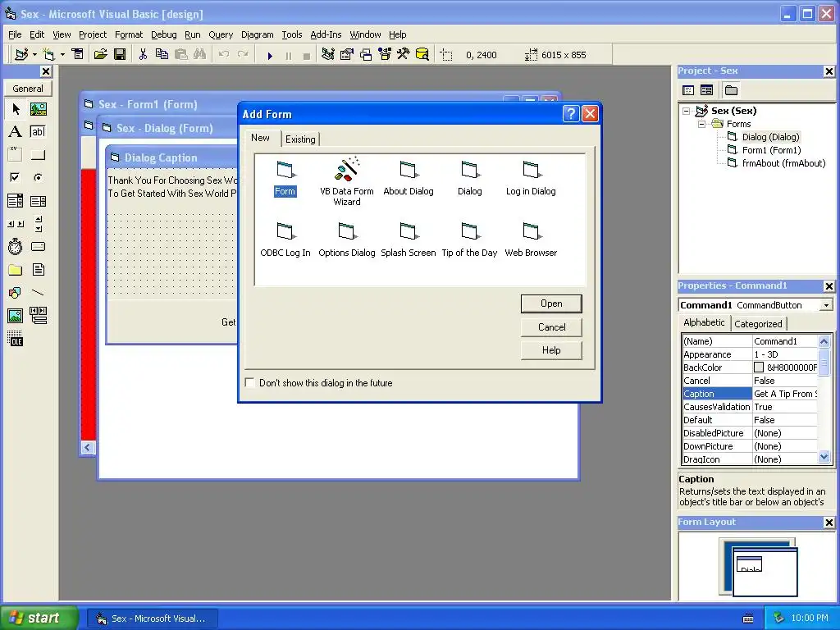Select the ComboBox control in the toolbox
The image size is (840, 630).
coord(16,201)
